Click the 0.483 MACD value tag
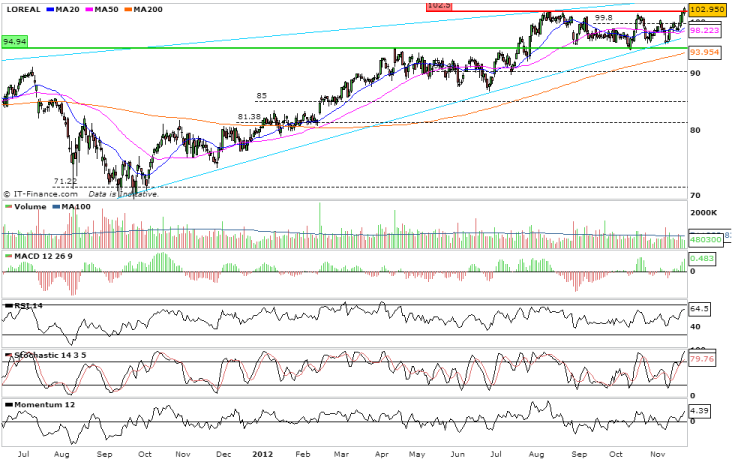 702,259
